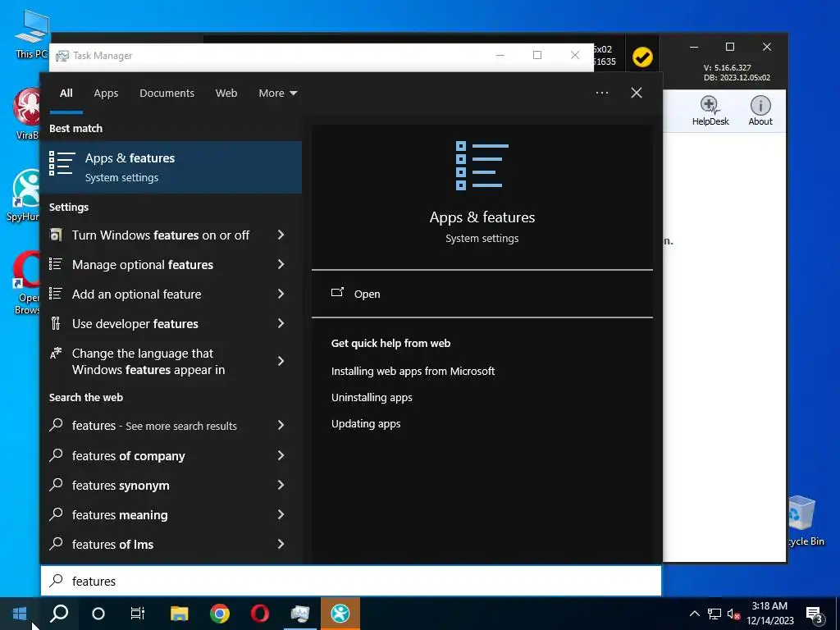Expand arrow for Use developer features

tap(281, 323)
